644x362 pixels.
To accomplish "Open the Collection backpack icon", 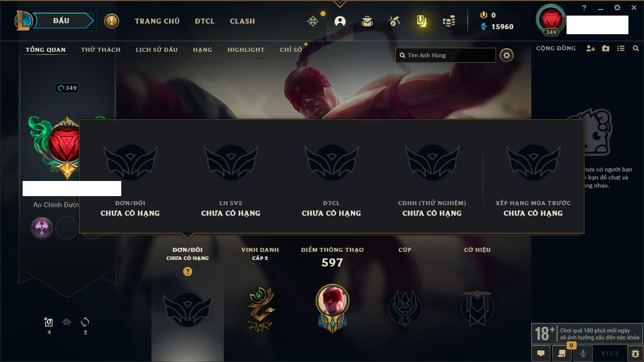I will point(367,21).
